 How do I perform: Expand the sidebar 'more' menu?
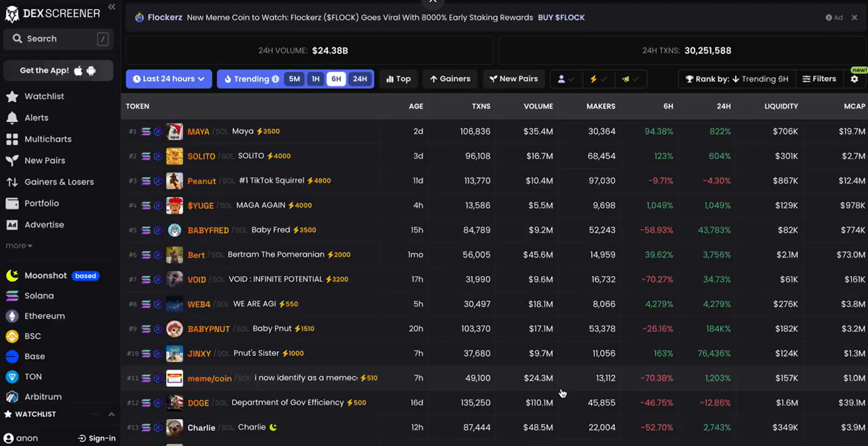point(19,246)
